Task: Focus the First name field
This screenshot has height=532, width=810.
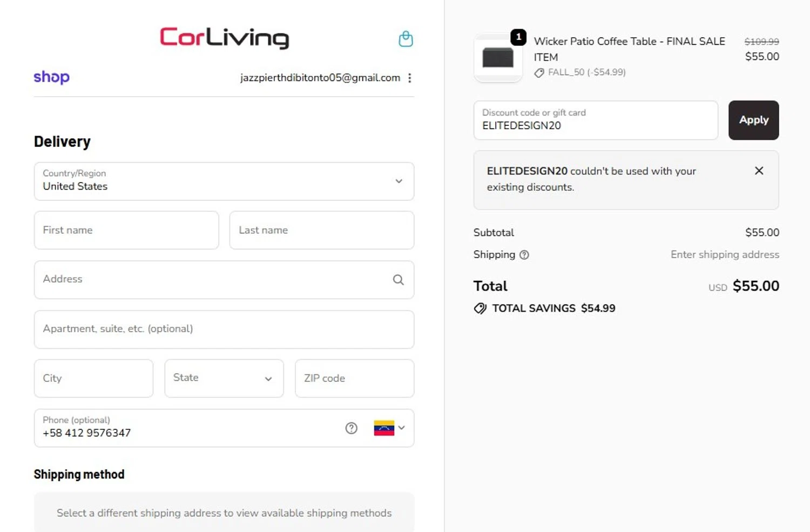Action: coord(126,230)
